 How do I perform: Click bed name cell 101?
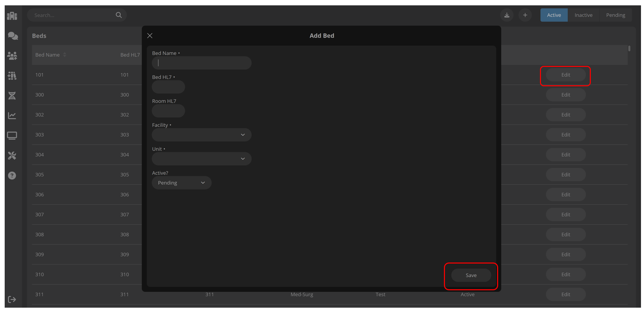pos(39,75)
